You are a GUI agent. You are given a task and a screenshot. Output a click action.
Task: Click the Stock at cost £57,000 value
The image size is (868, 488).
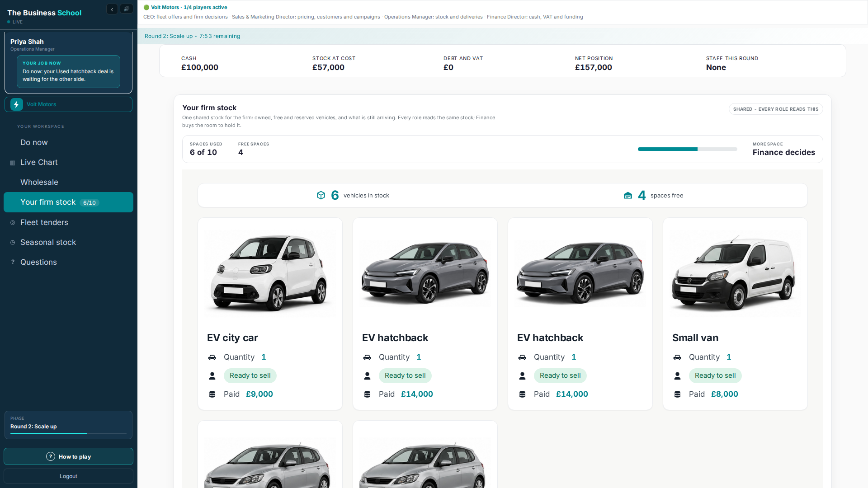tap(328, 67)
